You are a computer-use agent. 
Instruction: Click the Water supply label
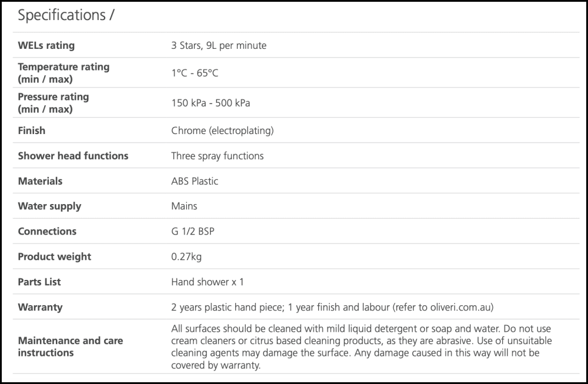pos(49,206)
